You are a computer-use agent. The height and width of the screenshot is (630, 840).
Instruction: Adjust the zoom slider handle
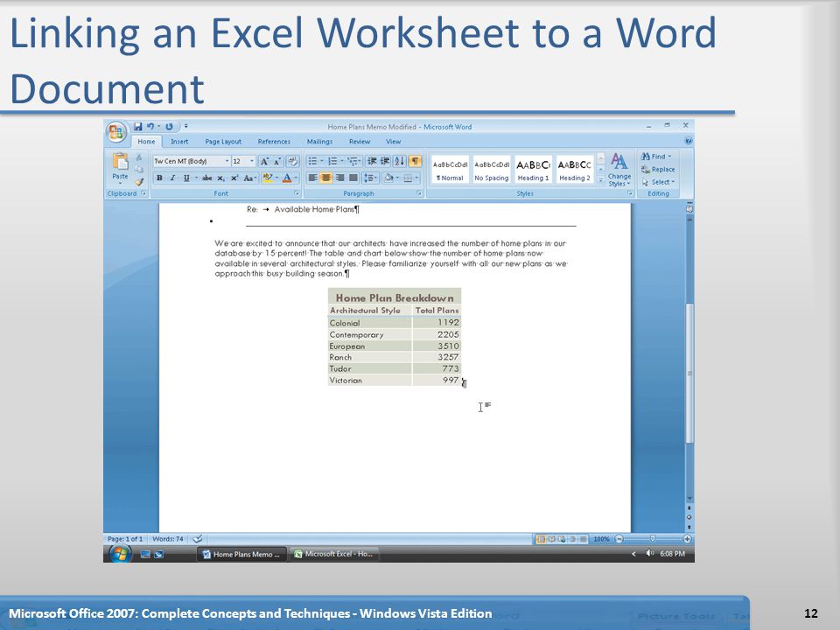[652, 539]
